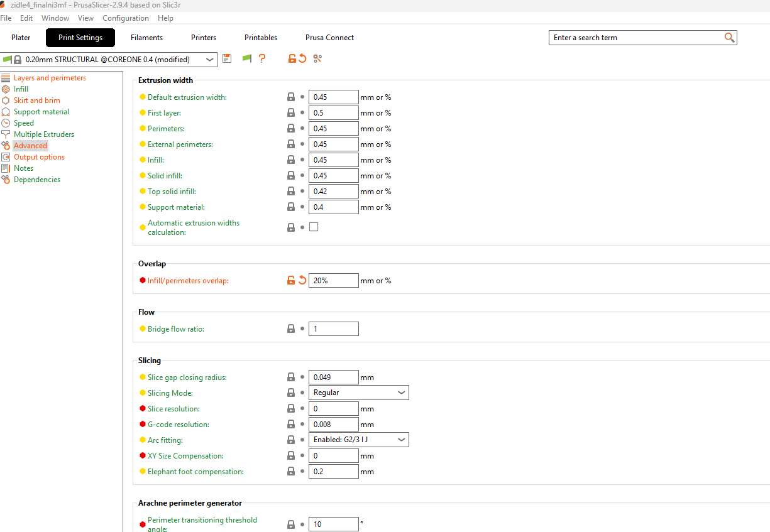Click lock icon beside Bridge flow ratio
The image size is (770, 532).
pyautogui.click(x=291, y=328)
